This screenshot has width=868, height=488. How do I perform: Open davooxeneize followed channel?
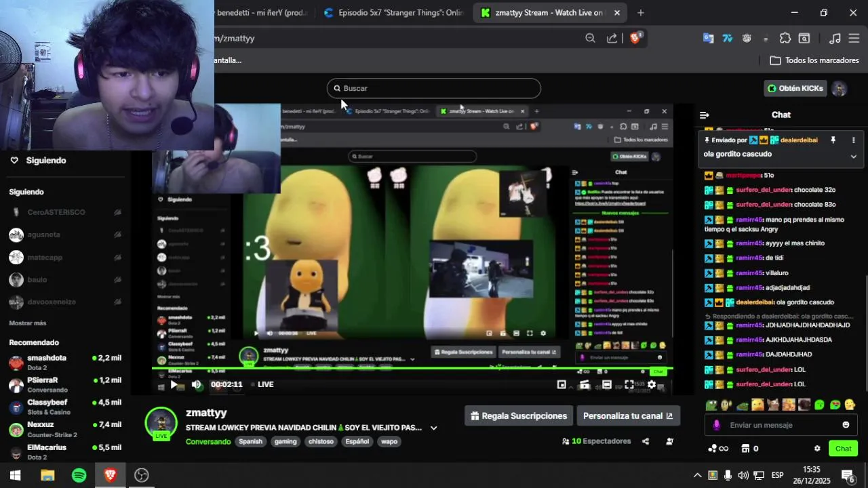64,302
